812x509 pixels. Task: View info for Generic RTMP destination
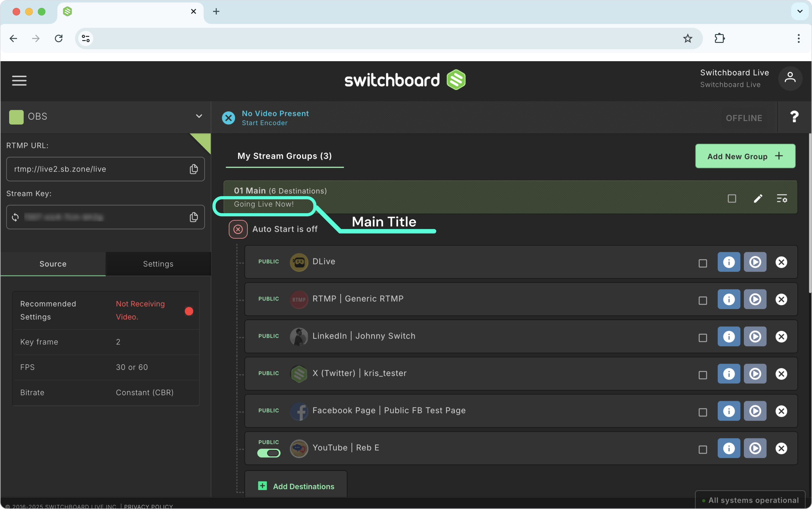click(x=729, y=299)
